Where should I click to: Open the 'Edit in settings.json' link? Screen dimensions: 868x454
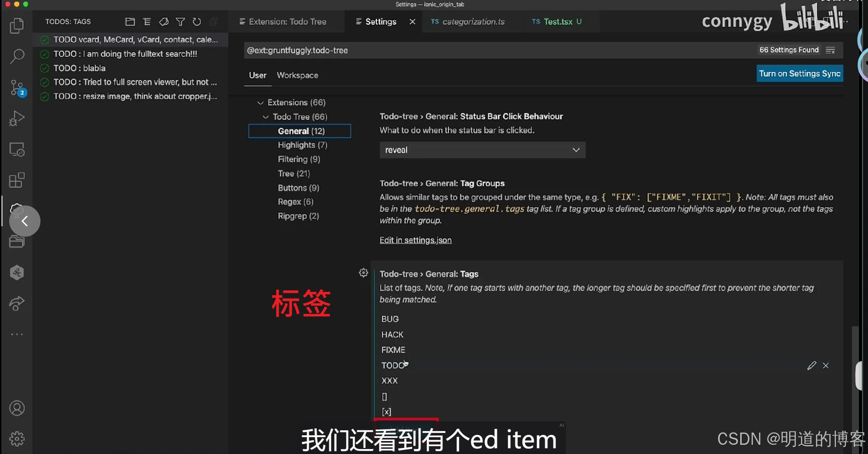point(415,240)
